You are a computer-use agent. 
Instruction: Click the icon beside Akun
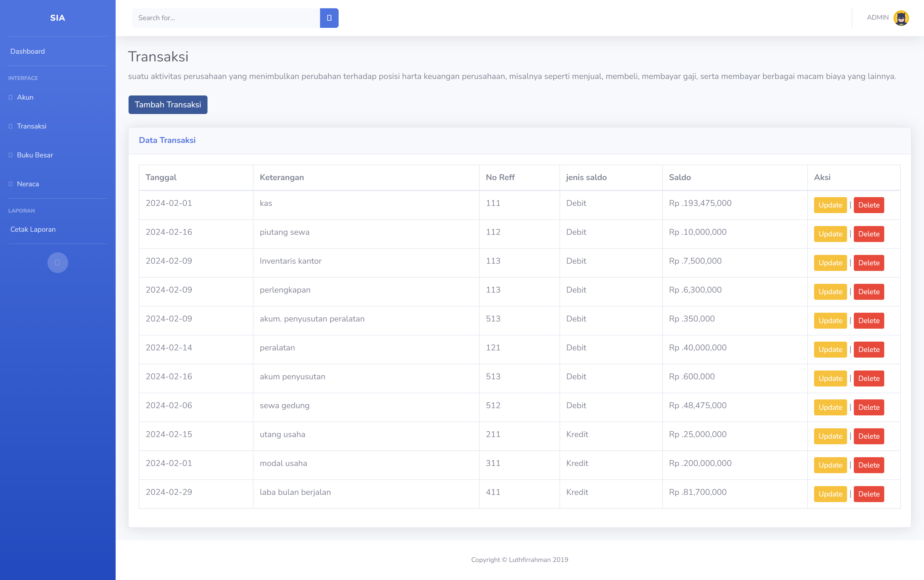pos(11,98)
